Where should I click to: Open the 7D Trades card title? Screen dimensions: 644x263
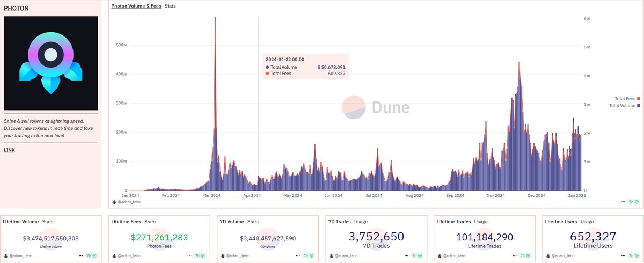click(340, 221)
